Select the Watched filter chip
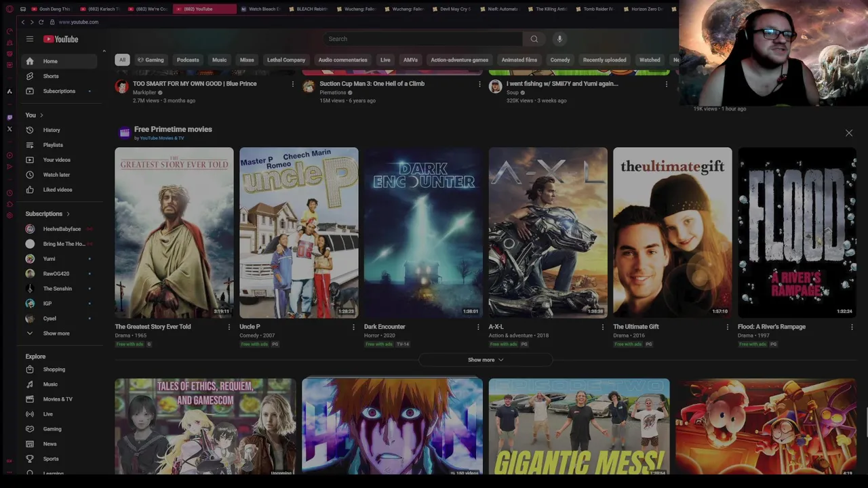 click(650, 60)
